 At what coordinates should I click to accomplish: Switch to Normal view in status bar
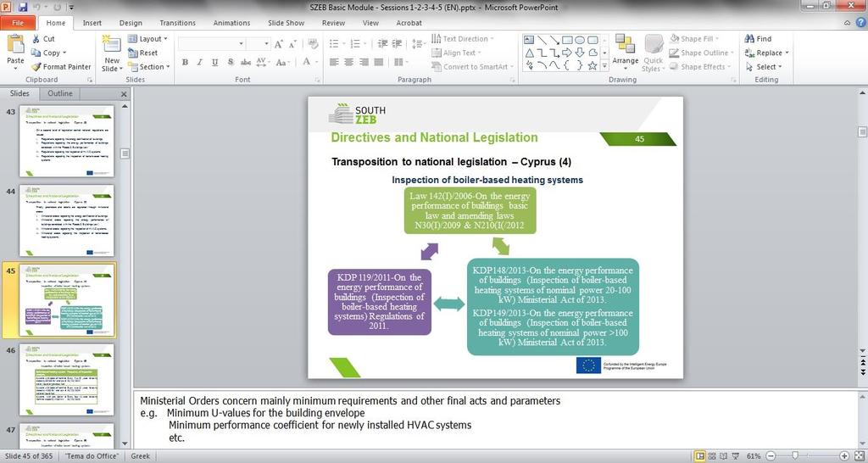pos(699,456)
